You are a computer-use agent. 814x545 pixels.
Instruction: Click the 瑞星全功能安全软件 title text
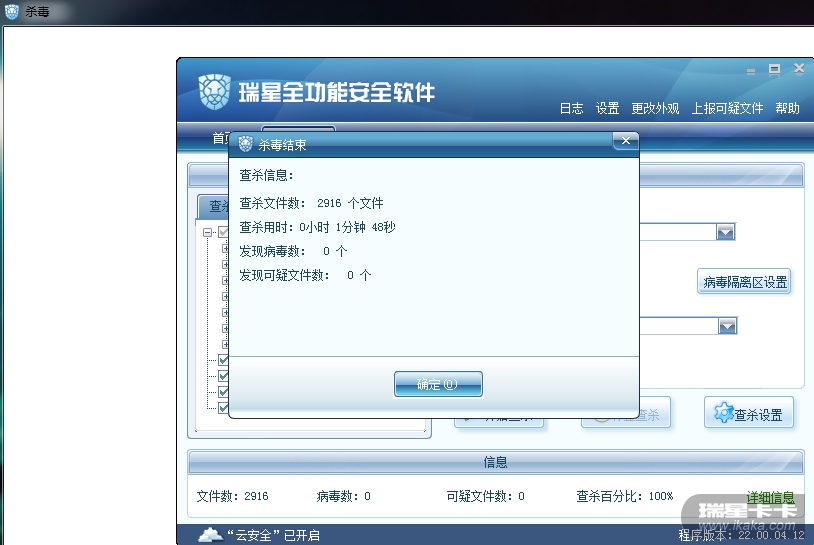[336, 92]
